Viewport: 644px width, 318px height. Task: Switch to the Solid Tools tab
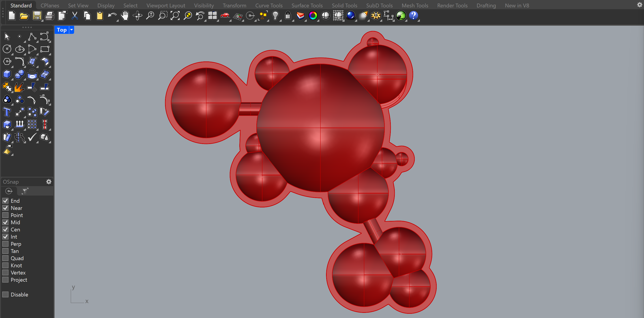(344, 5)
